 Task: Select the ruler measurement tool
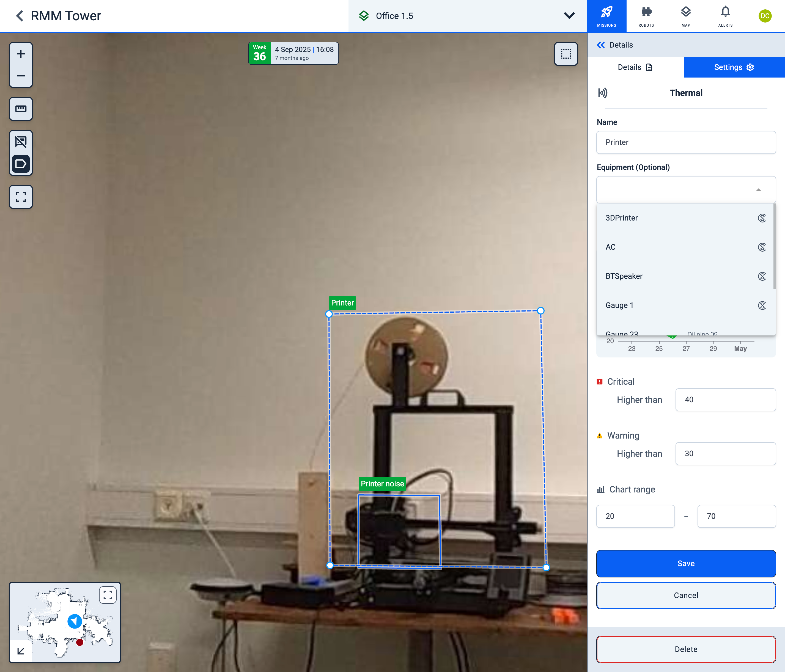point(21,109)
